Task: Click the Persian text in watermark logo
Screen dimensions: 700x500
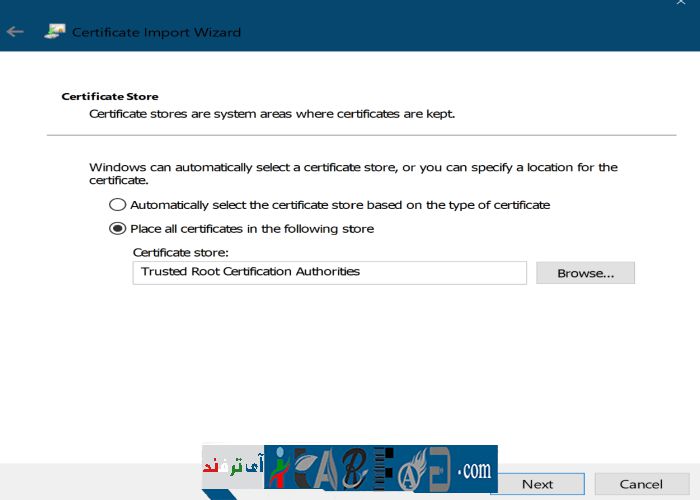Action: 232,467
